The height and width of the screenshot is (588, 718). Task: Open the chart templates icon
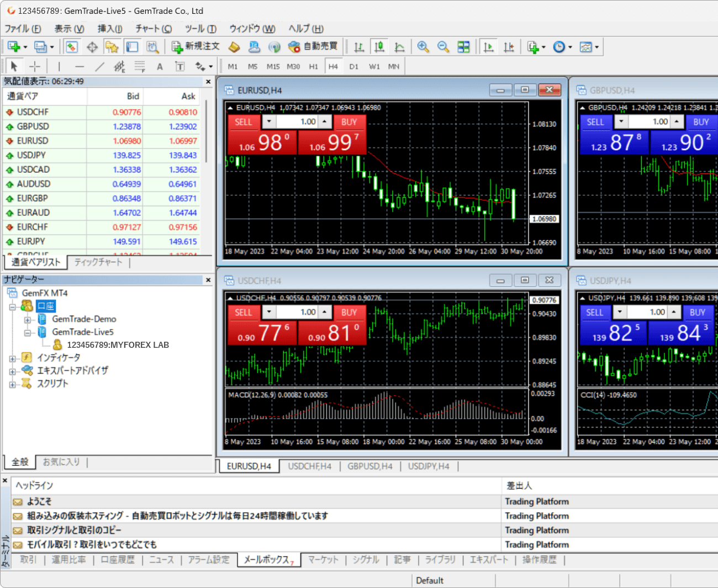585,47
